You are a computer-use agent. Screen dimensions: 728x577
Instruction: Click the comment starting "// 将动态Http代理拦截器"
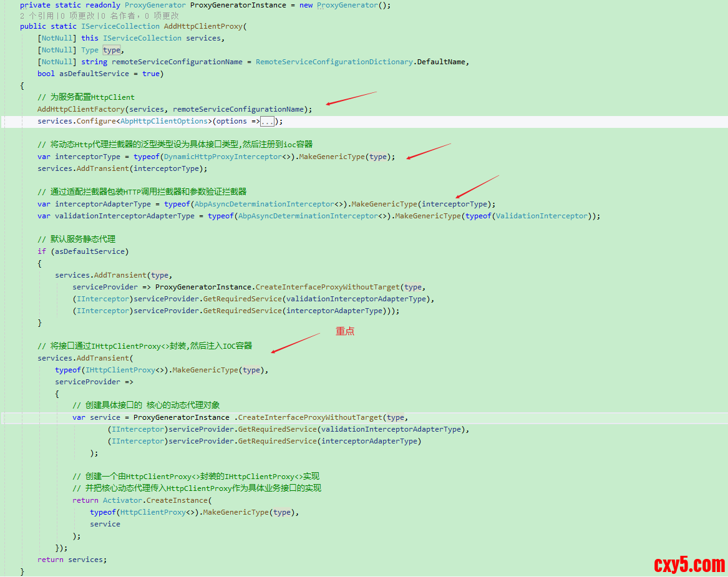[x=175, y=144]
